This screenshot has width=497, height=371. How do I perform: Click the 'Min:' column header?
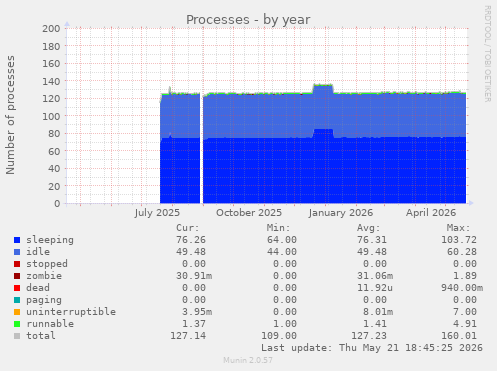click(x=278, y=228)
